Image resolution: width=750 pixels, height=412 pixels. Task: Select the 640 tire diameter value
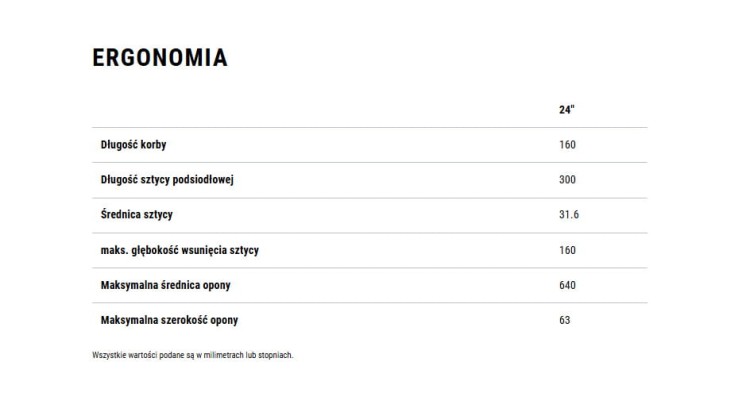click(568, 285)
